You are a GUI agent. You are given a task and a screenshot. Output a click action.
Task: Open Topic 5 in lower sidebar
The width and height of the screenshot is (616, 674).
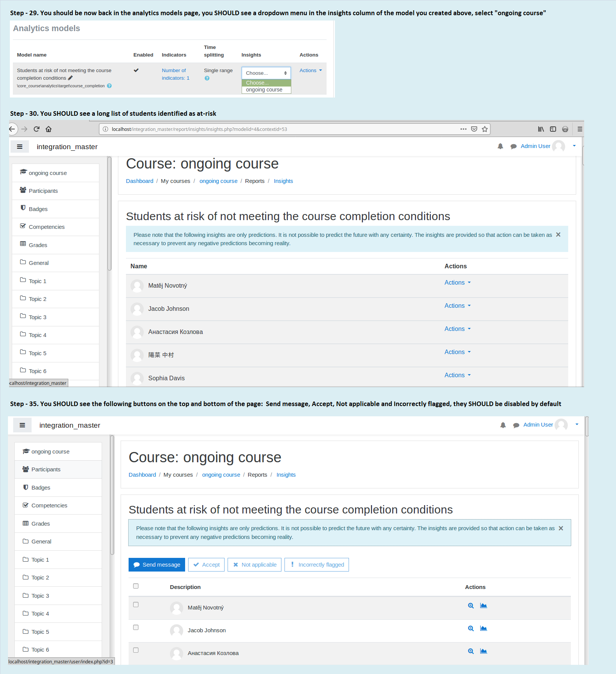58,632
